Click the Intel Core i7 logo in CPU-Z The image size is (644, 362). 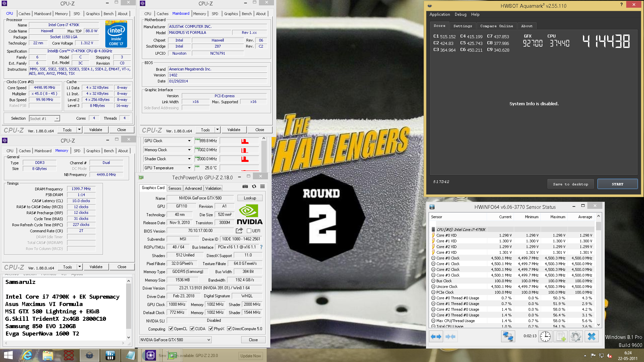[116, 34]
